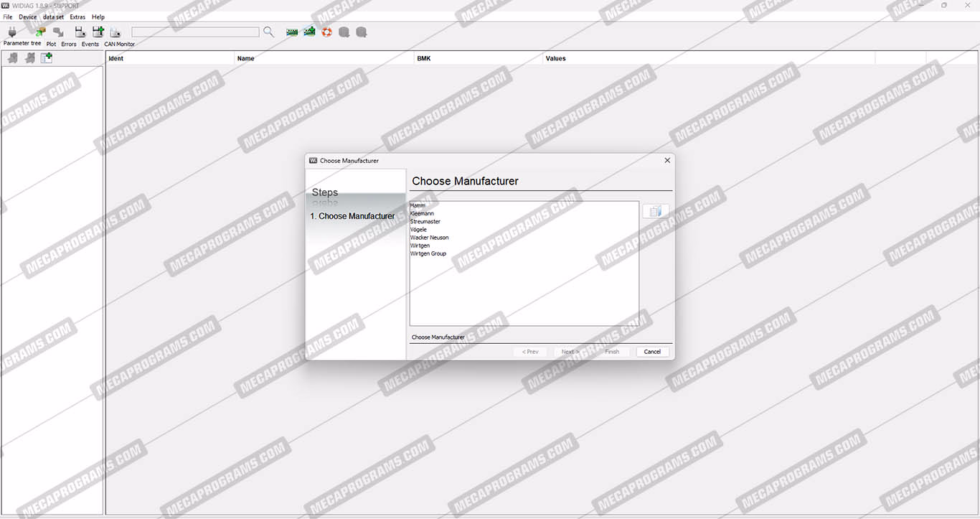
Task: Select Hamm from the manufacturer list
Action: click(x=418, y=206)
